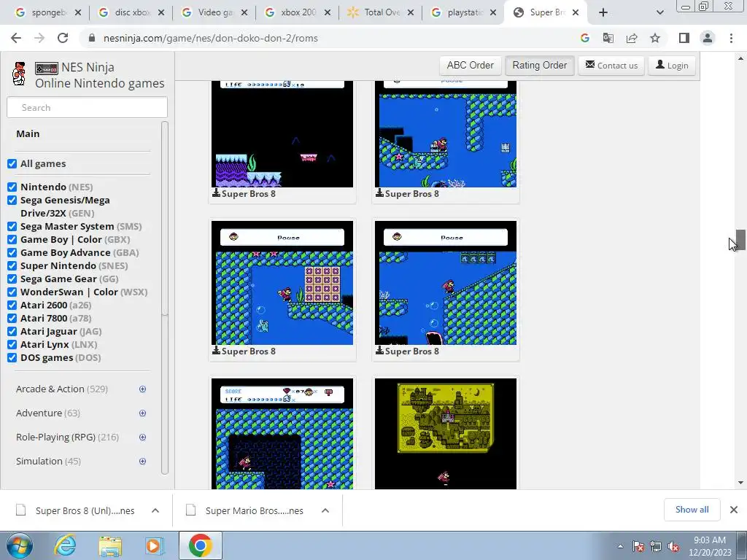Open Super Bros 8 download options chevron
The width and height of the screenshot is (747, 560).
click(x=155, y=510)
